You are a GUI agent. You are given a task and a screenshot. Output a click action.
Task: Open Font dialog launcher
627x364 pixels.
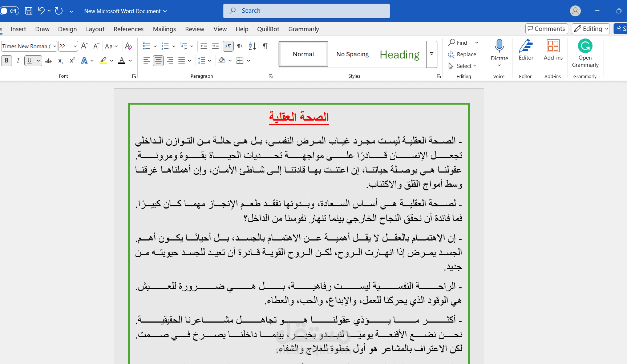click(134, 76)
